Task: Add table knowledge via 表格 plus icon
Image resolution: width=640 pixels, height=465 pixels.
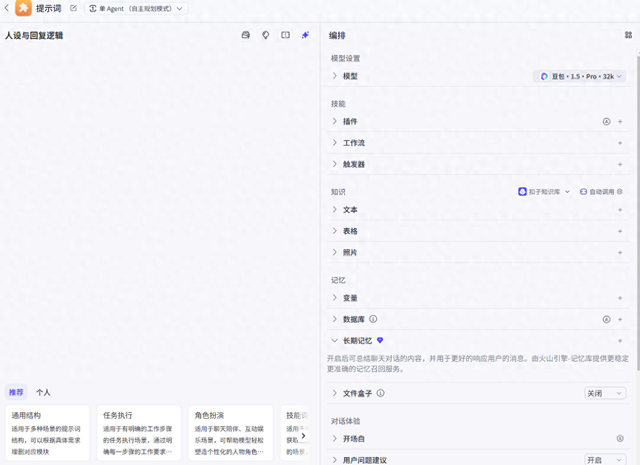Action: click(x=620, y=231)
